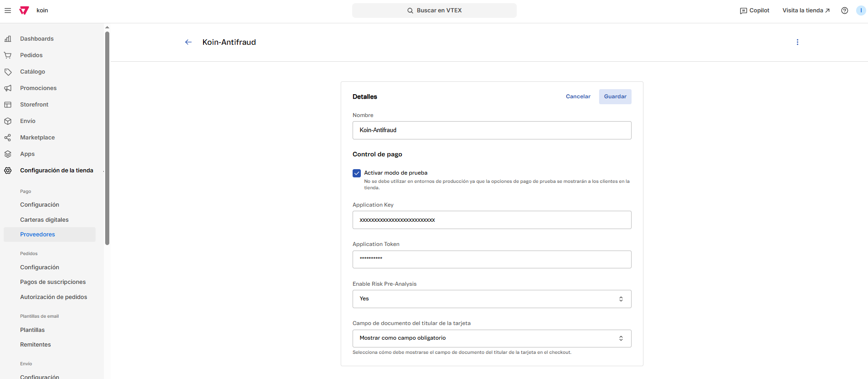This screenshot has width=868, height=379.
Task: Go back with the arrow icon
Action: coord(188,42)
